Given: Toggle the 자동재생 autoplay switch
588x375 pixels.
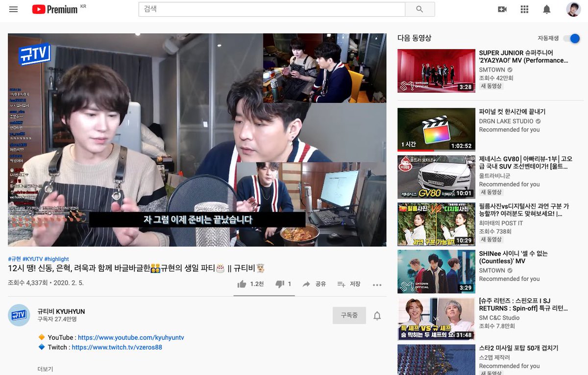Looking at the screenshot, I should click(x=571, y=38).
